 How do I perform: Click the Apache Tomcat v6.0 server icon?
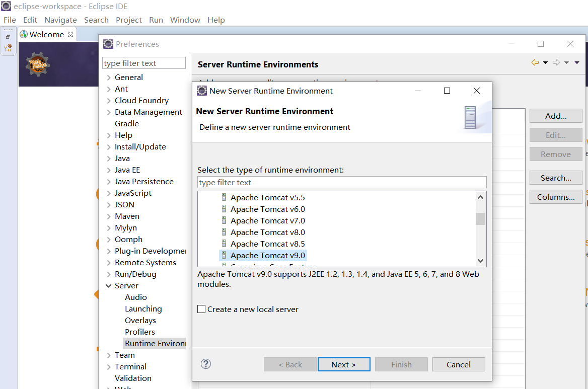click(x=224, y=209)
